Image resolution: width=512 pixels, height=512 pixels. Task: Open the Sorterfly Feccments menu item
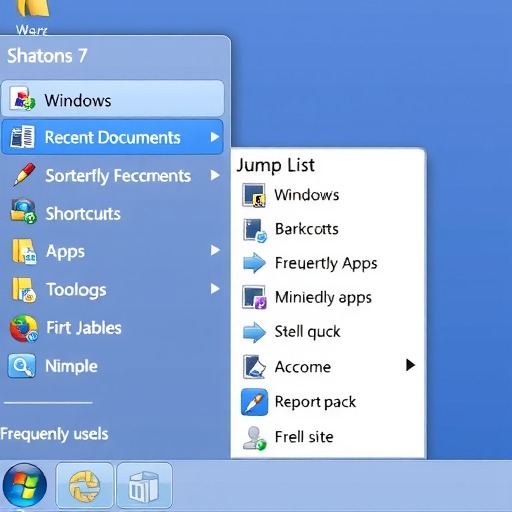click(112, 175)
